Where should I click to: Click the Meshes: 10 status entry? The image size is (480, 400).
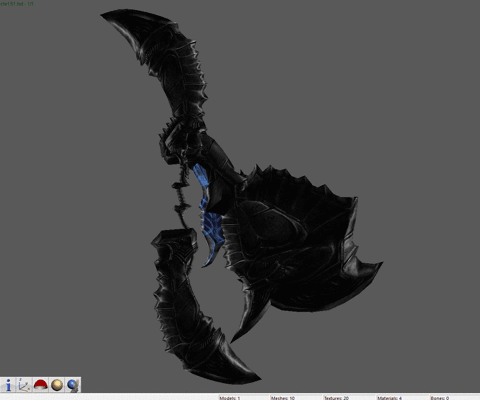click(283, 398)
